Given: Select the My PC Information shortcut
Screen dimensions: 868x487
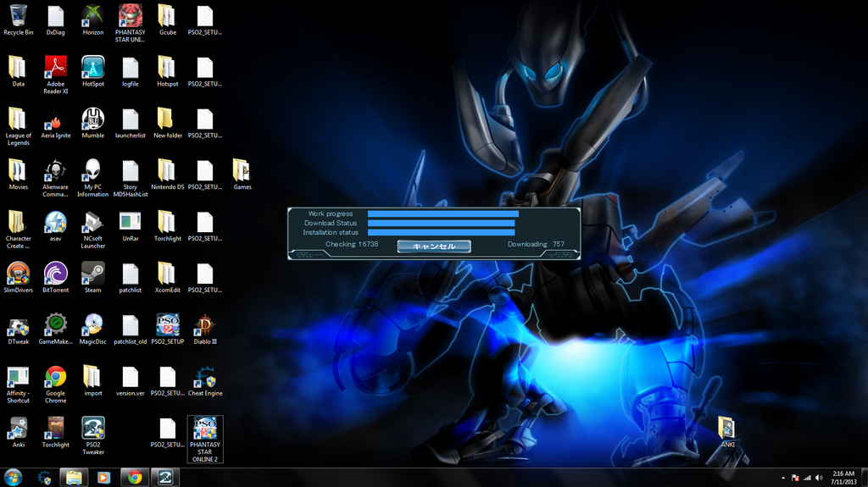Looking at the screenshot, I should point(93,178).
